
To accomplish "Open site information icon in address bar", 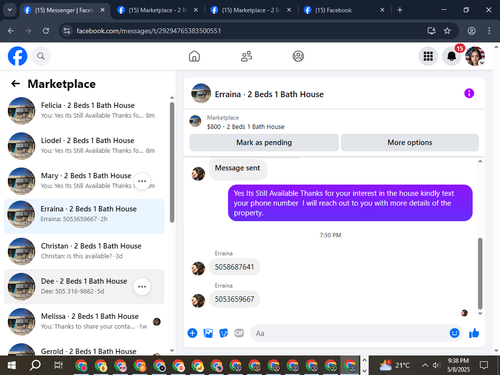I will (67, 31).
